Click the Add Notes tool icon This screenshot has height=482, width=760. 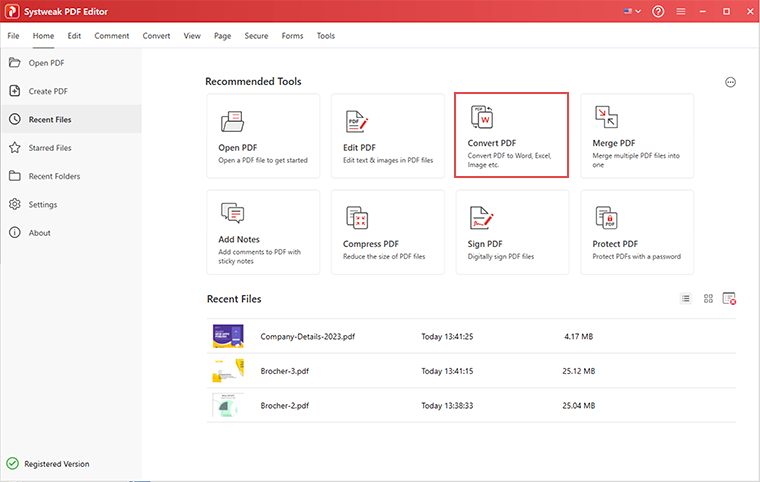[x=233, y=213]
